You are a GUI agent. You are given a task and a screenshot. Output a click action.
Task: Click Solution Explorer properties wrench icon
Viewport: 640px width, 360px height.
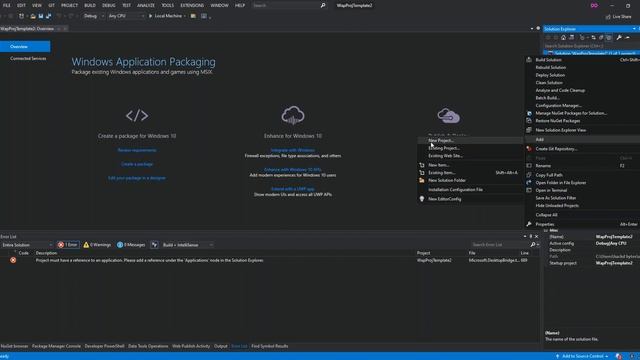point(619,38)
